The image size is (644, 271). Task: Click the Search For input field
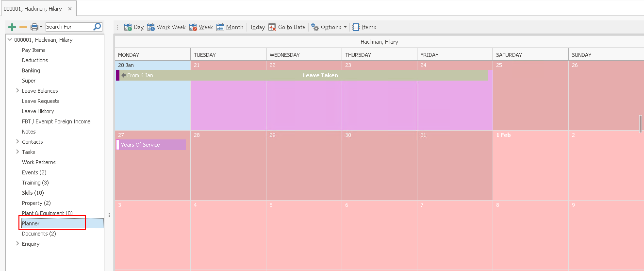(68, 27)
